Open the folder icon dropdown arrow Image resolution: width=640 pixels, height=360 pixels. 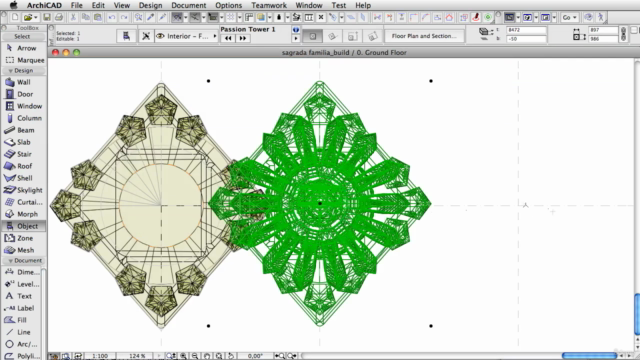[x=36, y=18]
